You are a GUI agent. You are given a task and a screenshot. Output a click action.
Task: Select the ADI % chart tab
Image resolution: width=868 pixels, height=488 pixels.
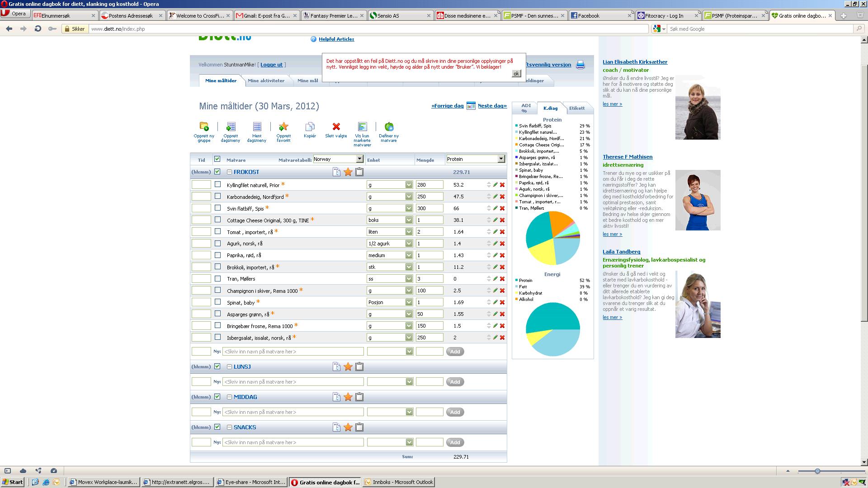[526, 108]
